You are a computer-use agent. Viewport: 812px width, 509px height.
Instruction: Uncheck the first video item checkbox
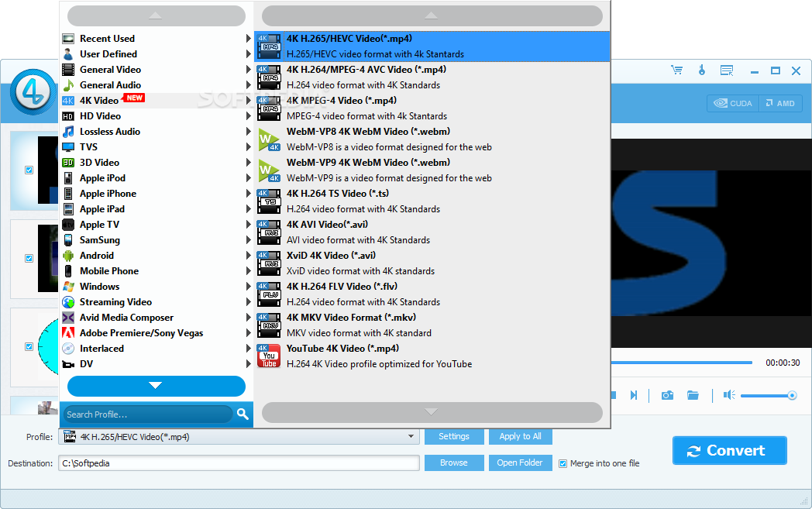[29, 170]
